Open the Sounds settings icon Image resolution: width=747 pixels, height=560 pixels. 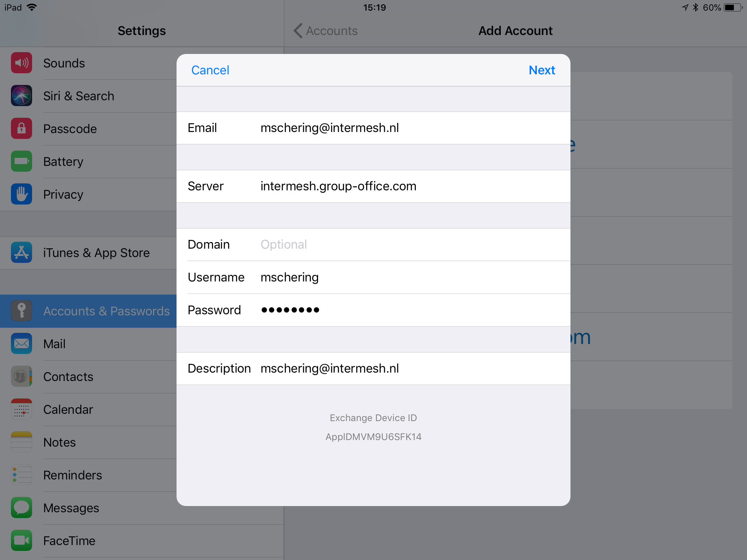[x=22, y=63]
